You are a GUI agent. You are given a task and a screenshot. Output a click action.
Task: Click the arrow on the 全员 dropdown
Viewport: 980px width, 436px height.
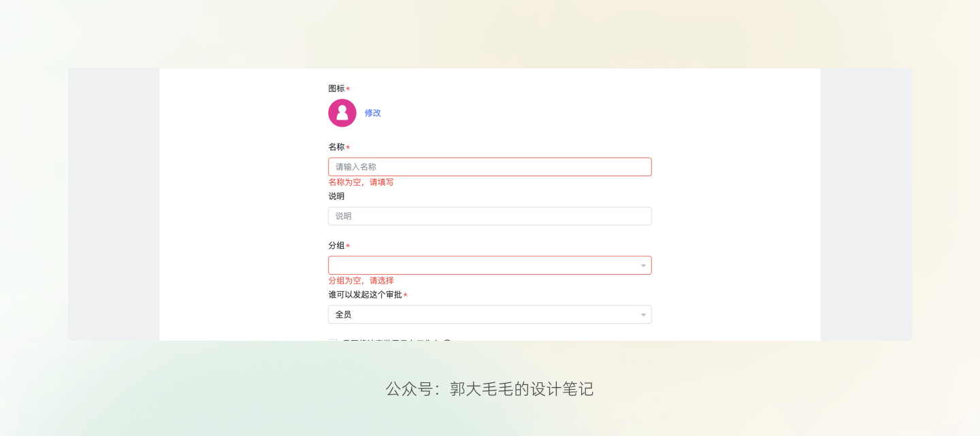(x=643, y=315)
